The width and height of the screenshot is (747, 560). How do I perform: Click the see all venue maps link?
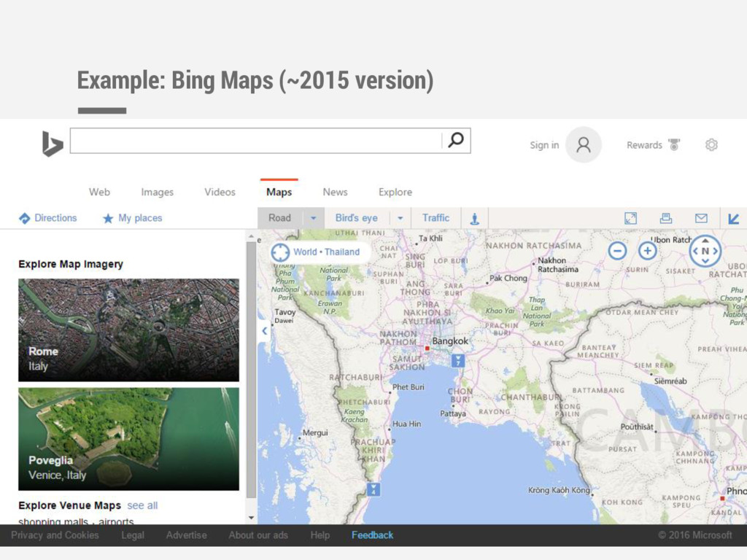142,505
